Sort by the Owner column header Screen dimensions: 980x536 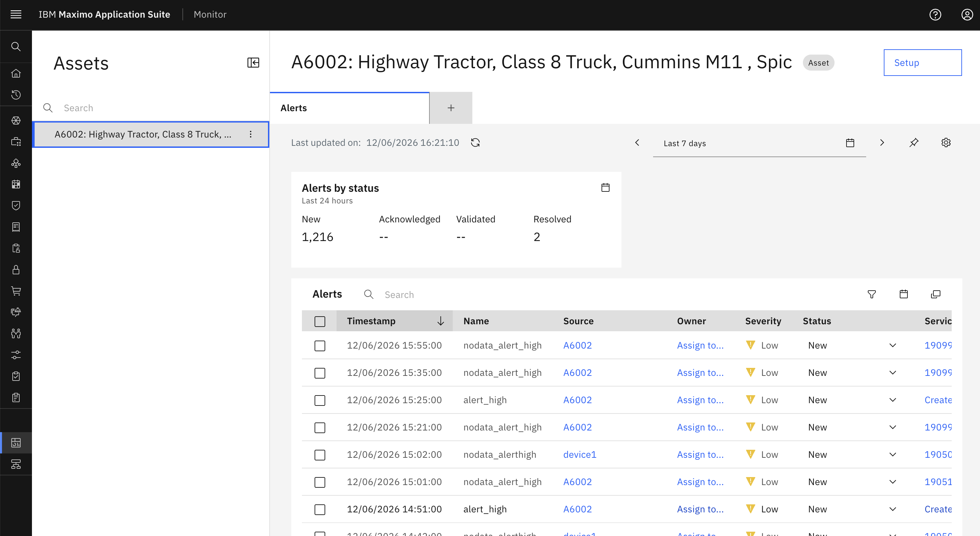pyautogui.click(x=691, y=321)
